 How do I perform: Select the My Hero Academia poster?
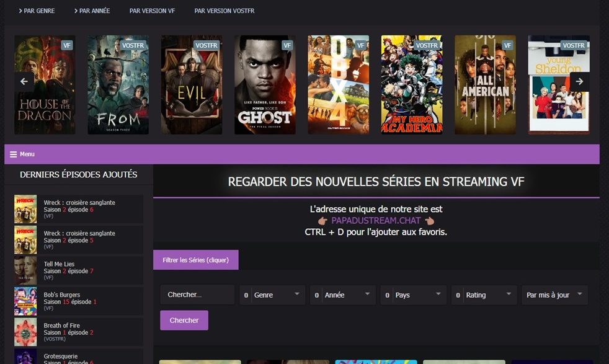[412, 85]
